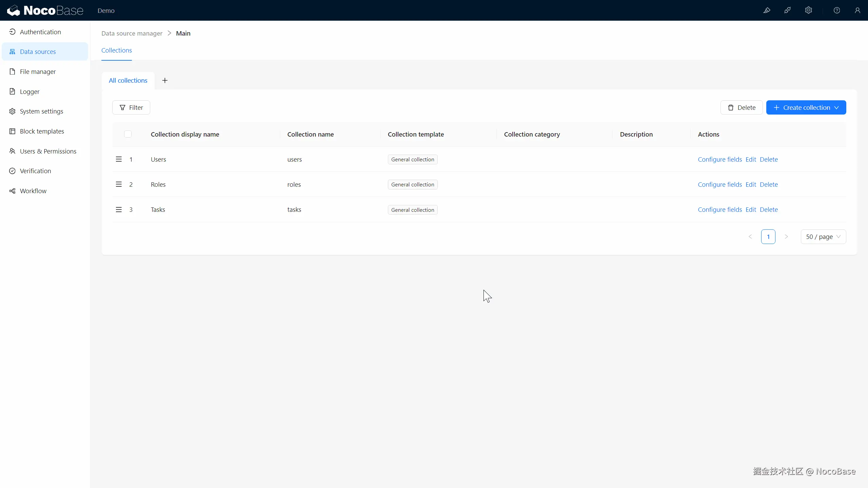The height and width of the screenshot is (488, 868).
Task: Delete the Tasks collection
Action: pos(769,209)
